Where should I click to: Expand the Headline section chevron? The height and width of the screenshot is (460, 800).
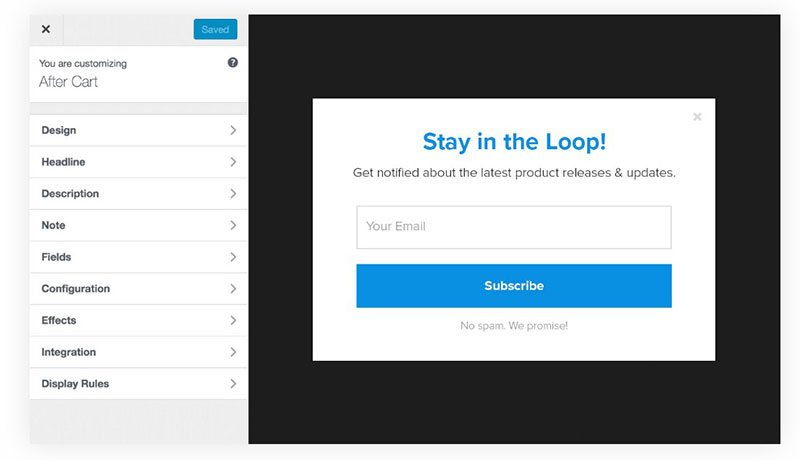point(233,162)
